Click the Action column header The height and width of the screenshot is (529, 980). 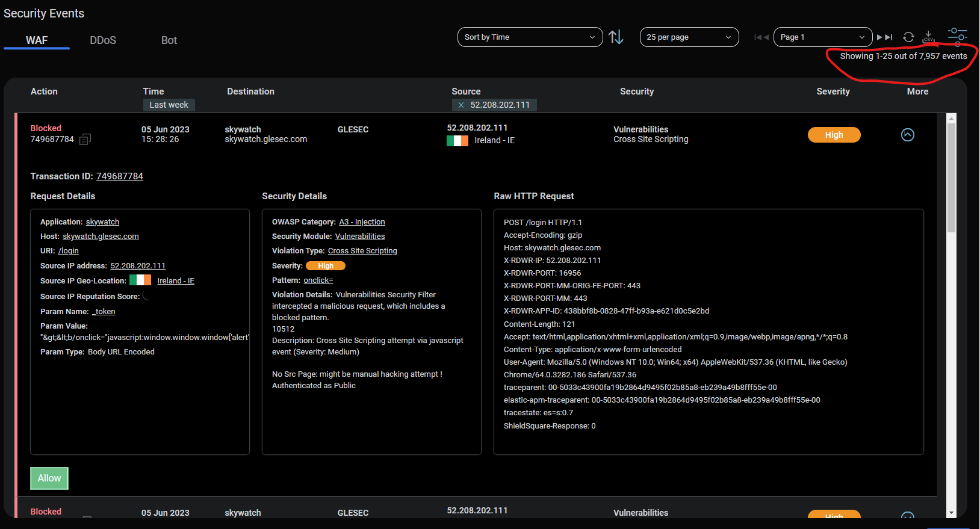44,91
